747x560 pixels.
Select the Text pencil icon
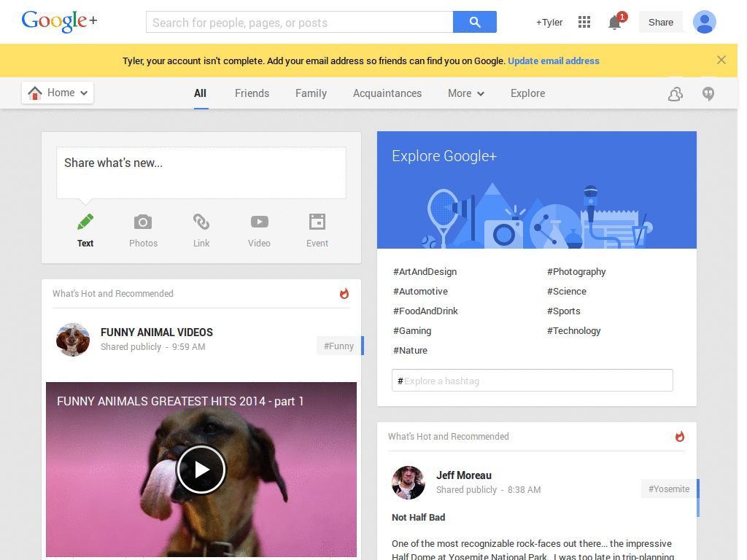pos(85,222)
